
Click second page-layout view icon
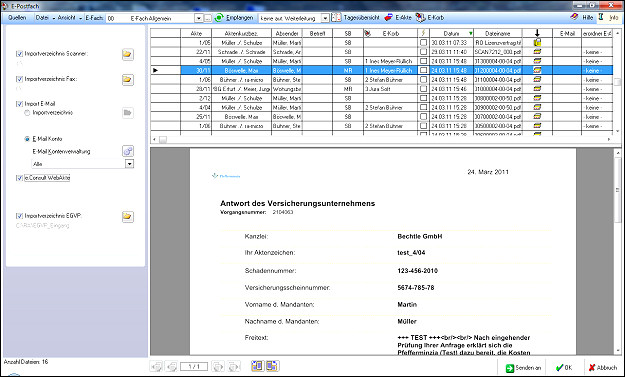[273, 366]
